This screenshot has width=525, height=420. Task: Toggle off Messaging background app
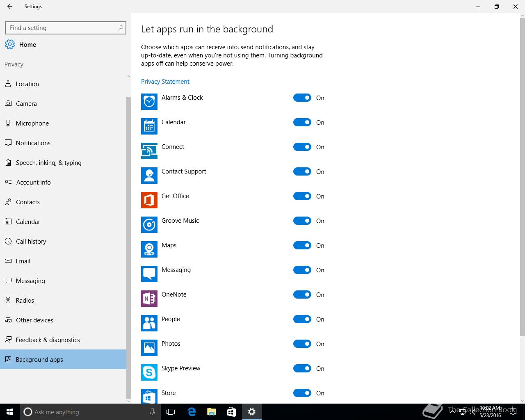pyautogui.click(x=302, y=270)
